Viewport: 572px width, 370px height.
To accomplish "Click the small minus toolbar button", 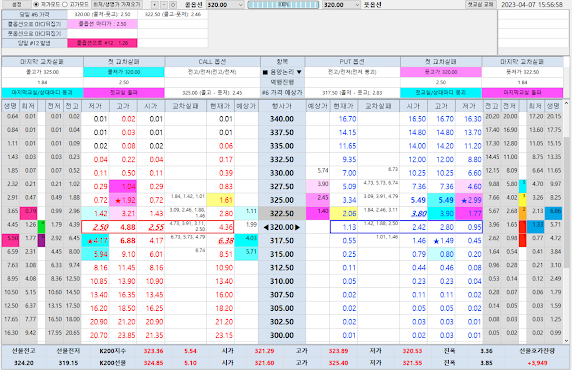I will pos(164,5).
